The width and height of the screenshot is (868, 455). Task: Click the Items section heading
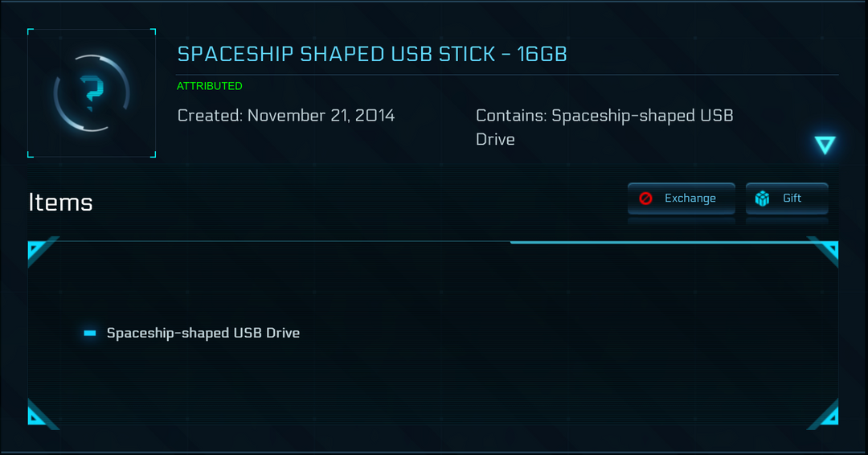point(60,202)
